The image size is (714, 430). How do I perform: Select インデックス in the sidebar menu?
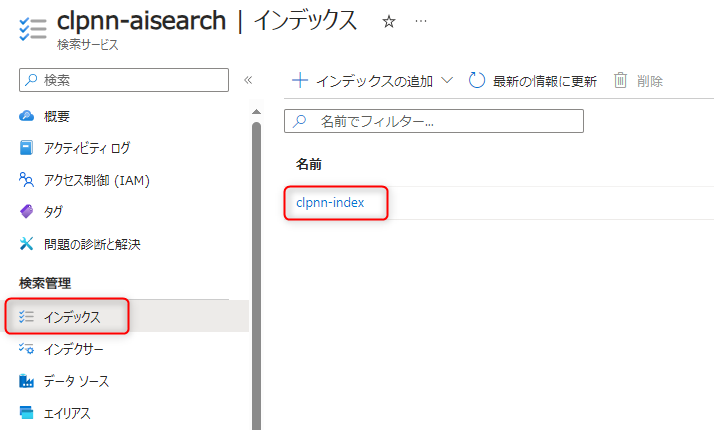[72, 317]
